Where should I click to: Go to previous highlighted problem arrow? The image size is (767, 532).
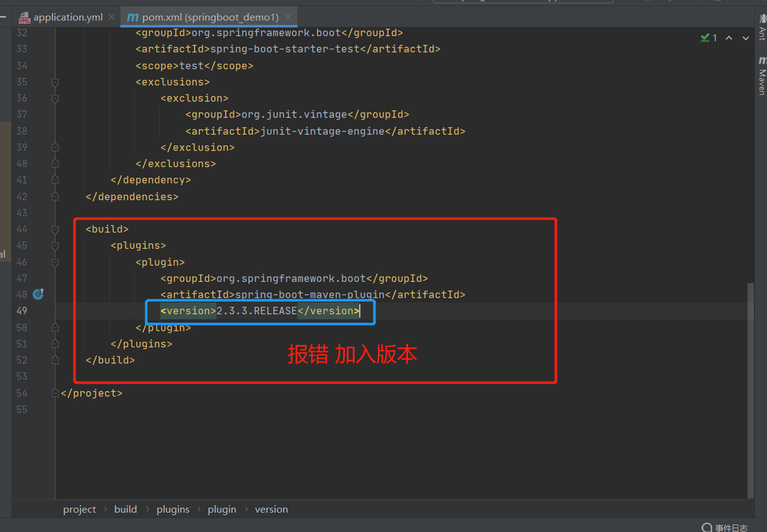click(x=729, y=38)
